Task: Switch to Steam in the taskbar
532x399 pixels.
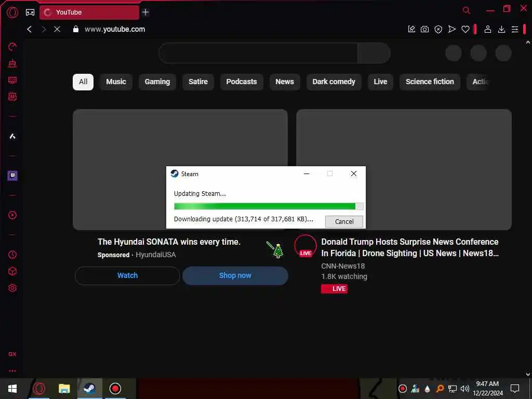Action: (x=89, y=389)
